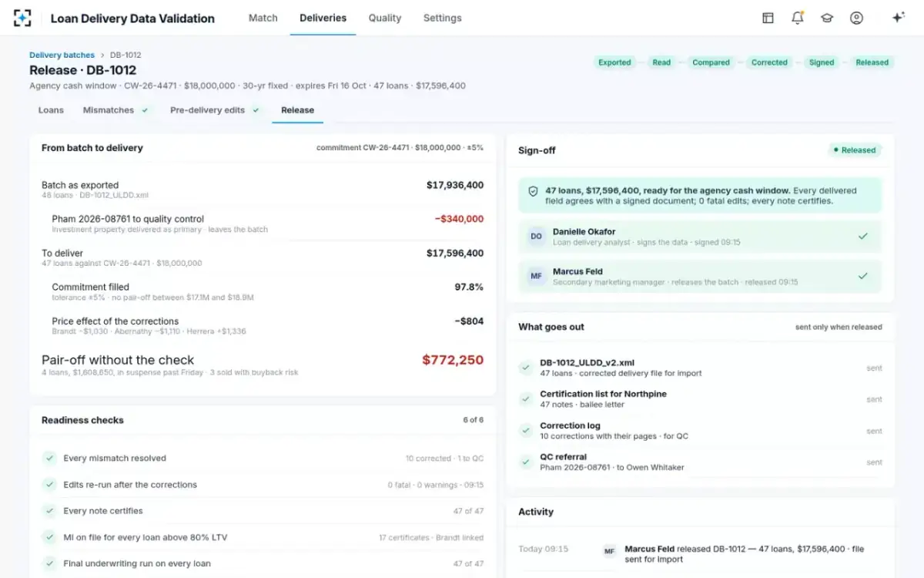Click check mark on Marcus Feld sign-off row
Image resolution: width=924 pixels, height=578 pixels.
coord(863,276)
